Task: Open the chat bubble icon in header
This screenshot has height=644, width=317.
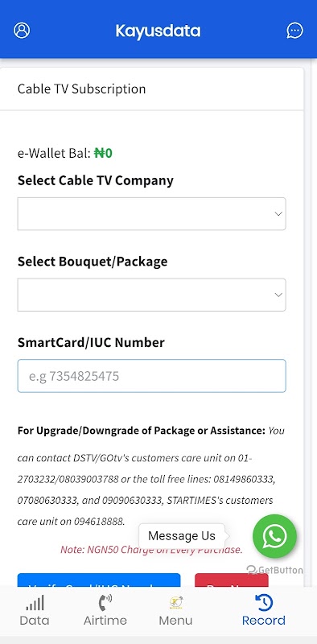Action: pos(294,31)
